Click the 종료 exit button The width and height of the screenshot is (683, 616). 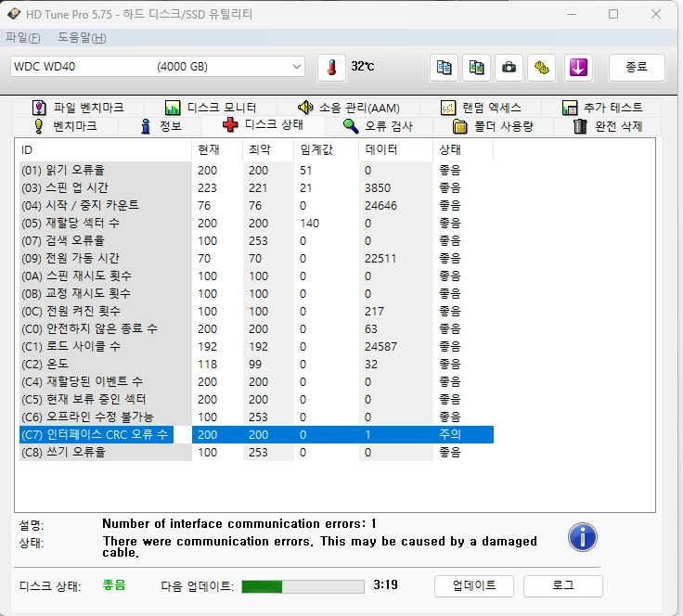pos(637,68)
